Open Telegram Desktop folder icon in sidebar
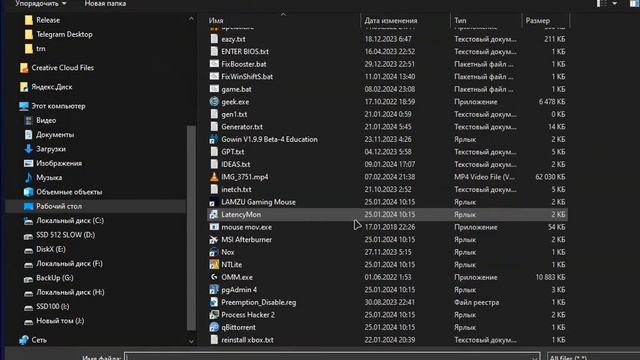Viewport: 640px width, 360px height. [29, 34]
